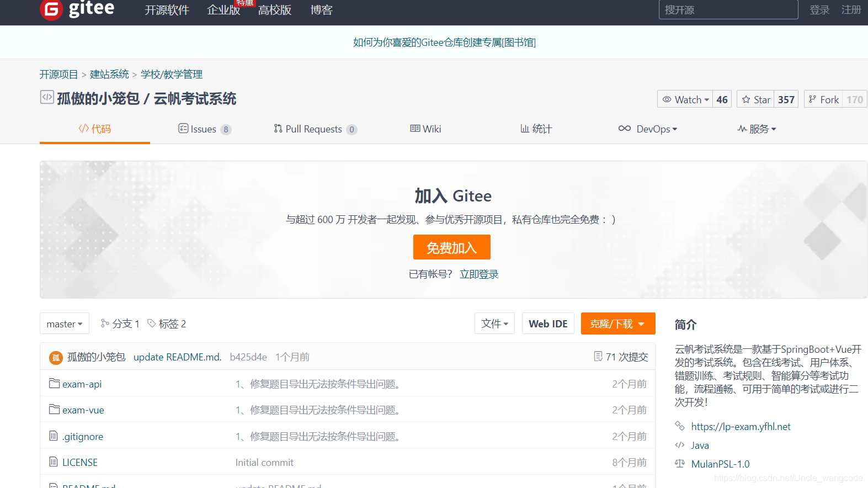Click the file icon for .gitignore
The width and height of the screenshot is (868, 488).
pos(54,436)
